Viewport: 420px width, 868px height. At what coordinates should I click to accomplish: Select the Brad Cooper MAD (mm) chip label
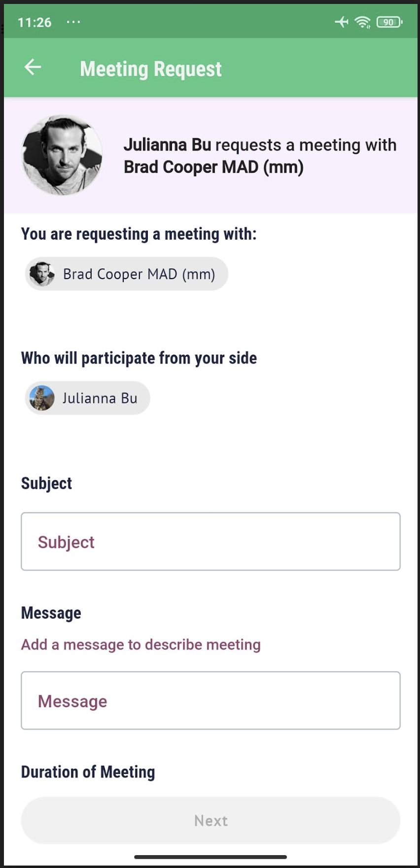tap(139, 274)
